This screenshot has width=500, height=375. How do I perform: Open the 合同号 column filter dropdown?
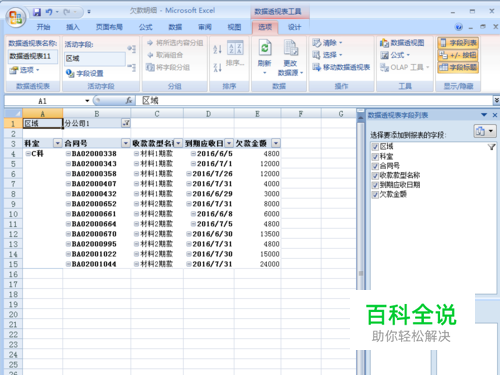pyautogui.click(x=126, y=143)
